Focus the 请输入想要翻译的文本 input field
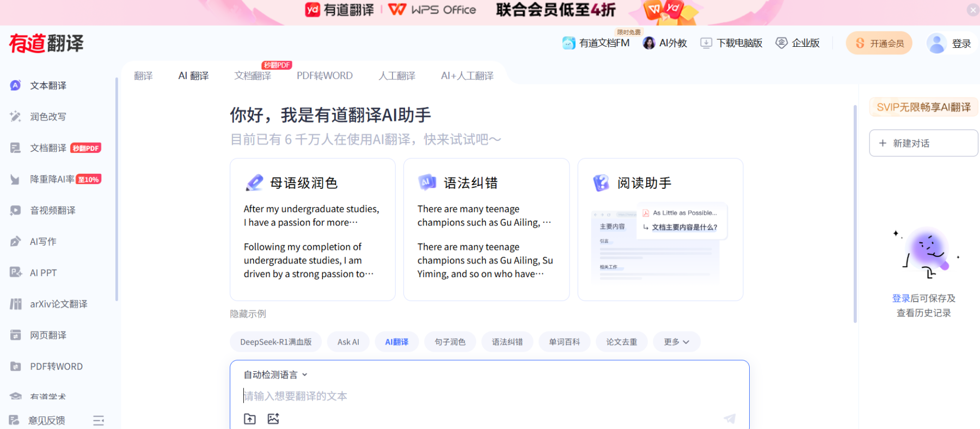The image size is (980, 429). (x=489, y=396)
